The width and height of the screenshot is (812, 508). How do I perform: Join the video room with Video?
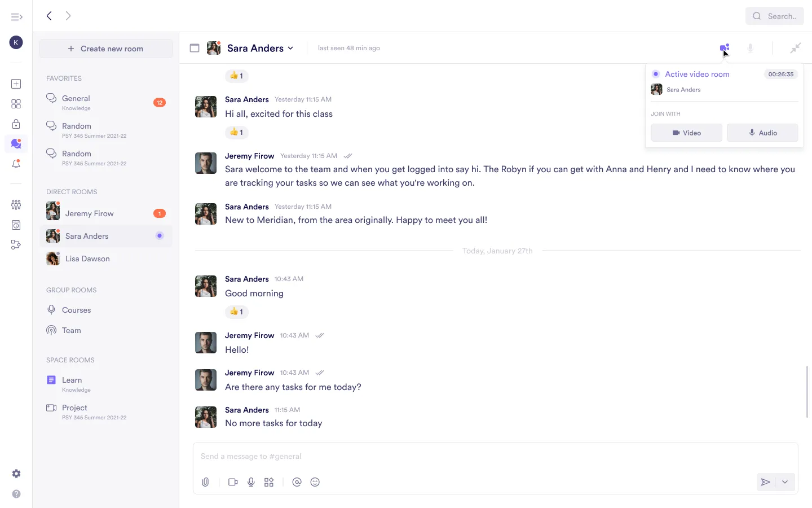pos(686,133)
